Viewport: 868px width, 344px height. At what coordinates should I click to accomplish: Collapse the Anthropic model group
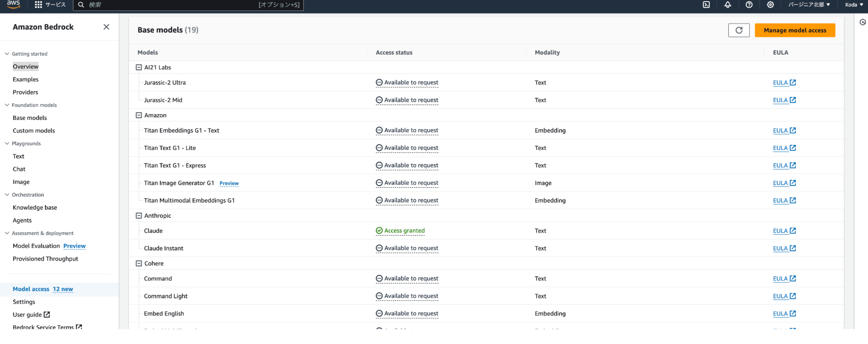tap(138, 216)
